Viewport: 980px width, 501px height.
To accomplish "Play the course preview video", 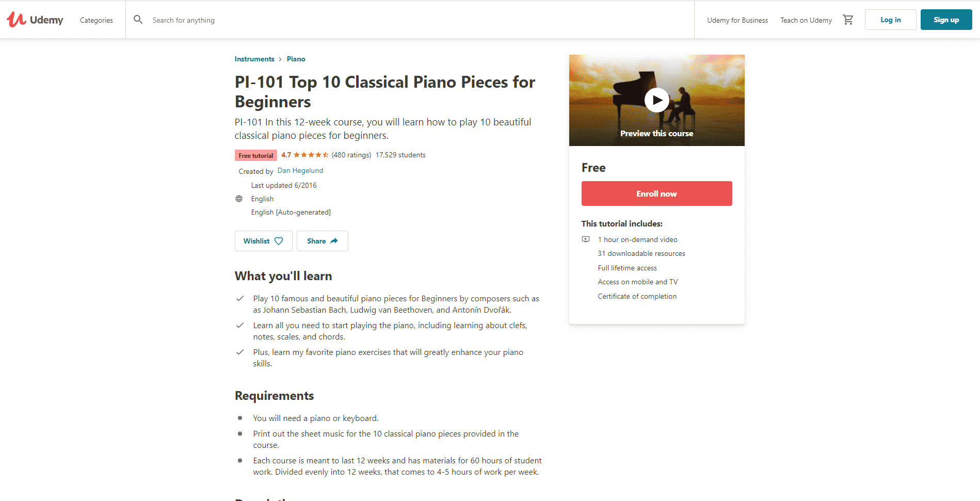I will coord(656,100).
